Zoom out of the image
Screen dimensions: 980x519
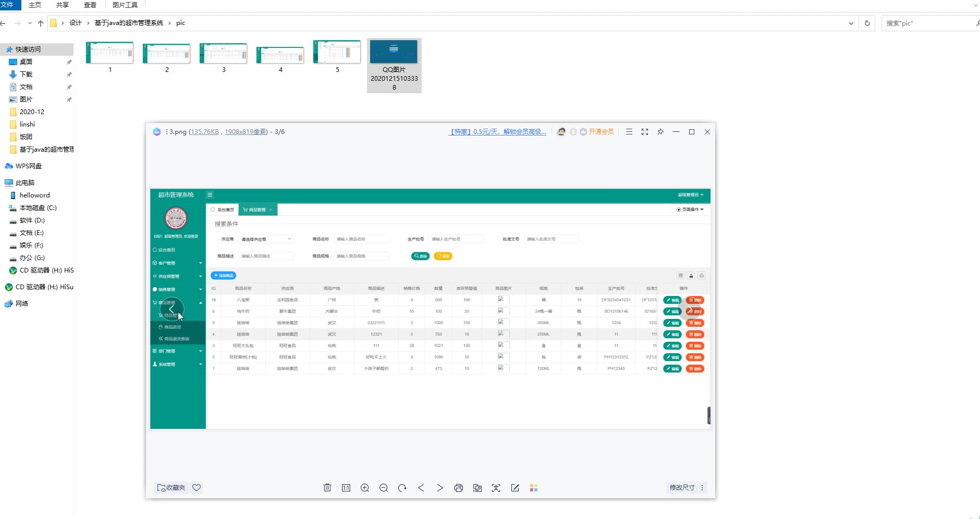[x=384, y=488]
